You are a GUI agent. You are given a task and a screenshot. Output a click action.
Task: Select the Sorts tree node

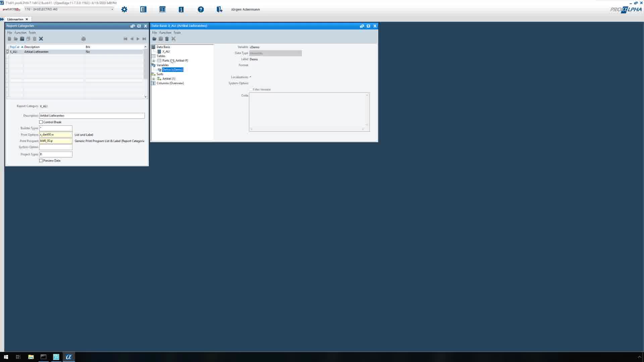pos(160,74)
